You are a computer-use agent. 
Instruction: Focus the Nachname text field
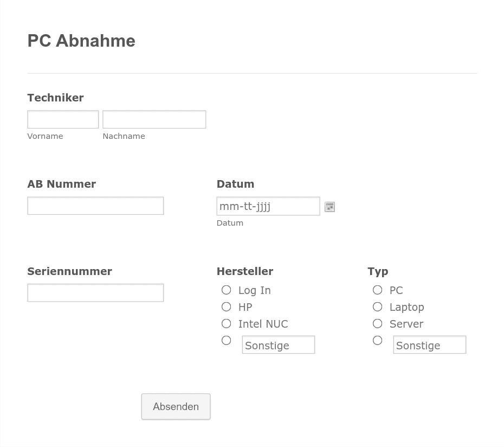coord(154,119)
